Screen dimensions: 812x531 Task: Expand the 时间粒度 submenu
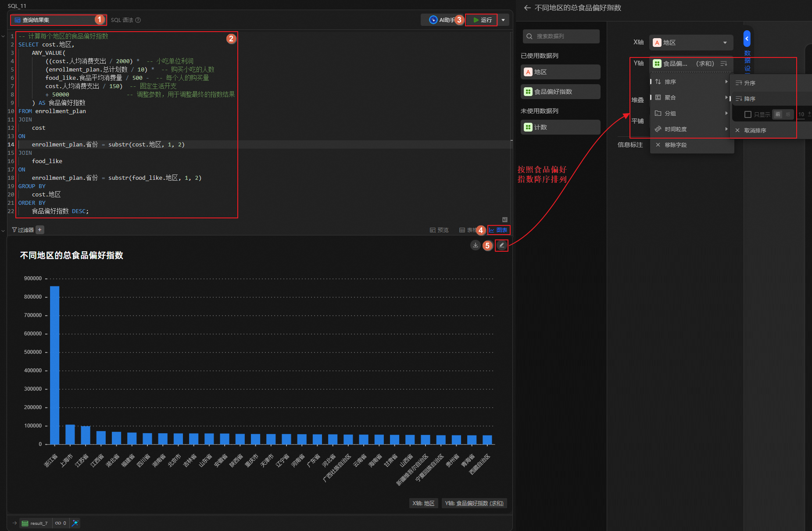click(692, 129)
